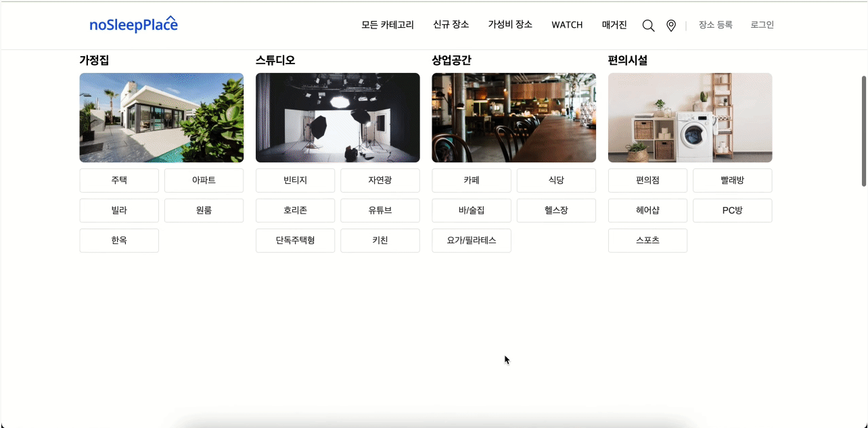Click the map location pin icon

[671, 26]
